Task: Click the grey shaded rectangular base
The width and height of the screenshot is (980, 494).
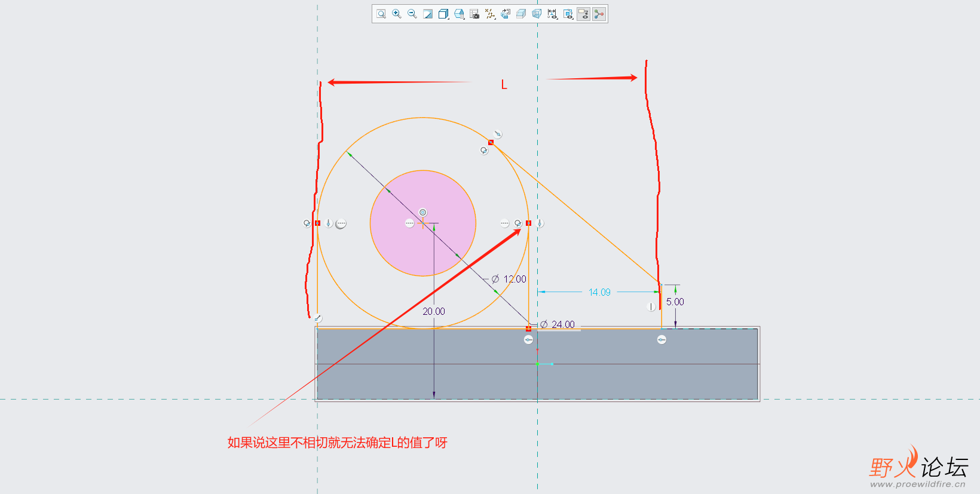Action: (x=537, y=364)
